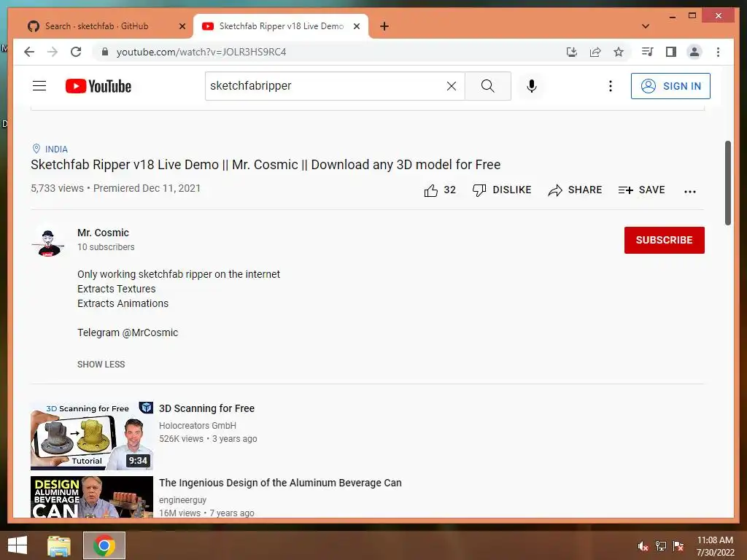The width and height of the screenshot is (747, 560).
Task: Click the 5,733 views text
Action: (57, 188)
